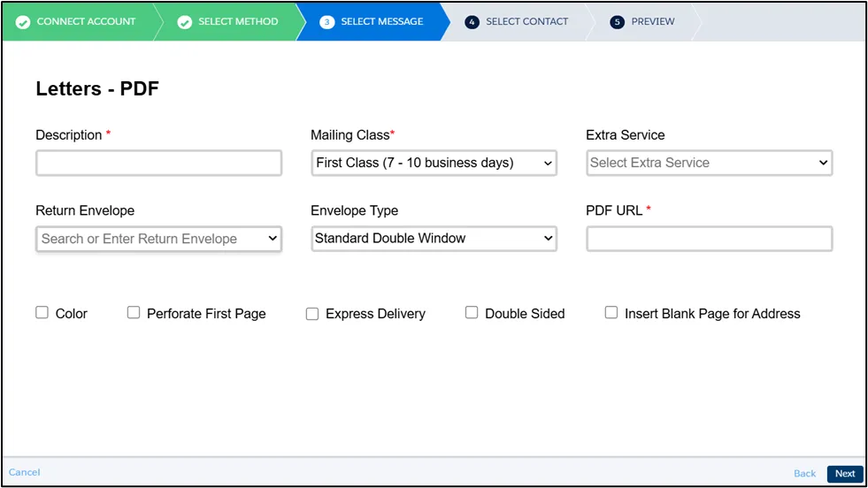
Task: Click the Cancel link
Action: click(25, 472)
